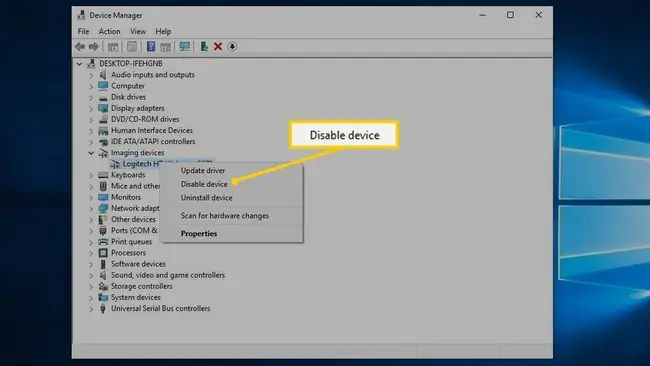Click the Device Manager title bar icon
The width and height of the screenshot is (650, 366).
(x=81, y=15)
